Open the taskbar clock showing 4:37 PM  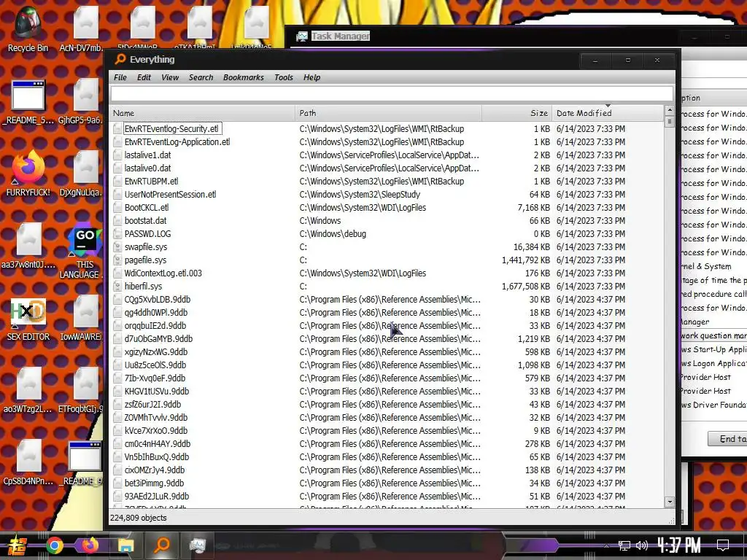(x=679, y=545)
